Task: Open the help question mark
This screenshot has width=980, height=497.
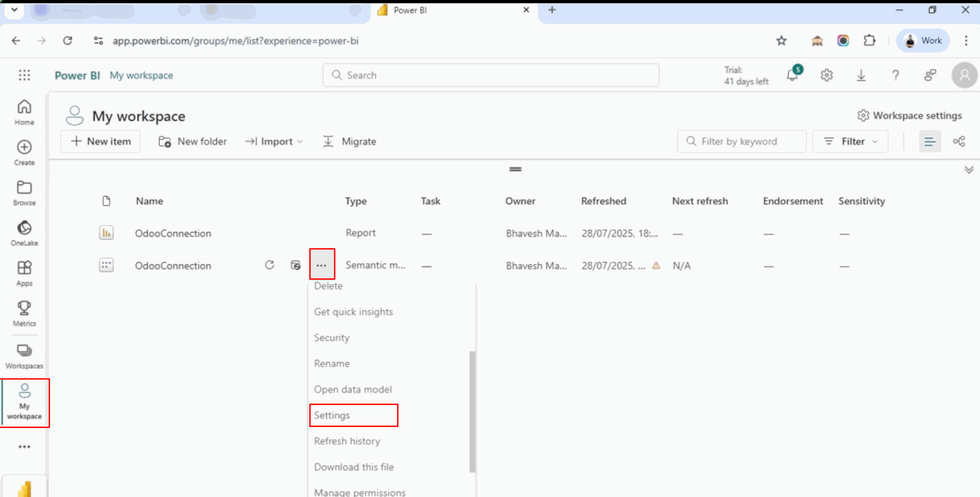Action: (895, 76)
